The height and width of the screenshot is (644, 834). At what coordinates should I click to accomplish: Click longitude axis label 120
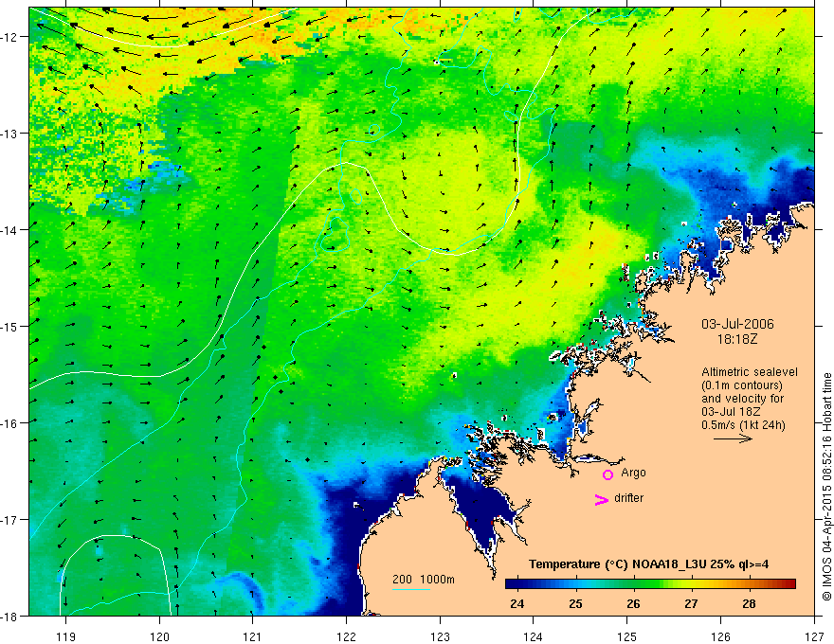[159, 636]
